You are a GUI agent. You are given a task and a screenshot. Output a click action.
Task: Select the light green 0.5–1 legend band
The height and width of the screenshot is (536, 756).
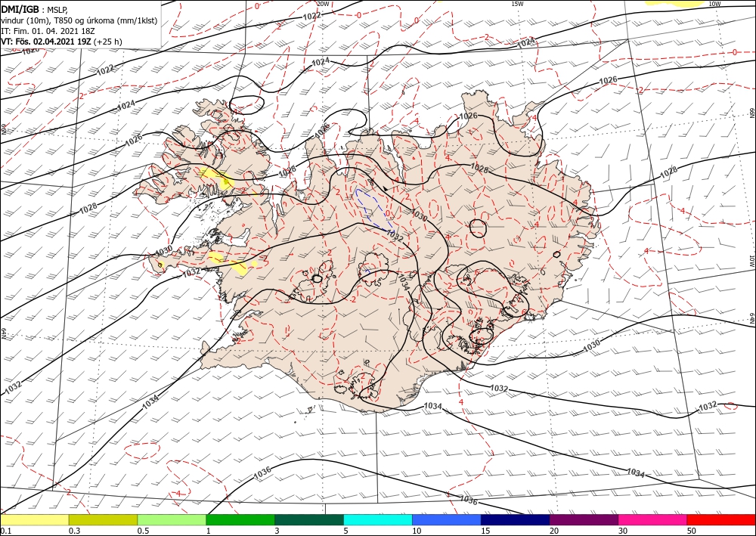tap(172, 519)
